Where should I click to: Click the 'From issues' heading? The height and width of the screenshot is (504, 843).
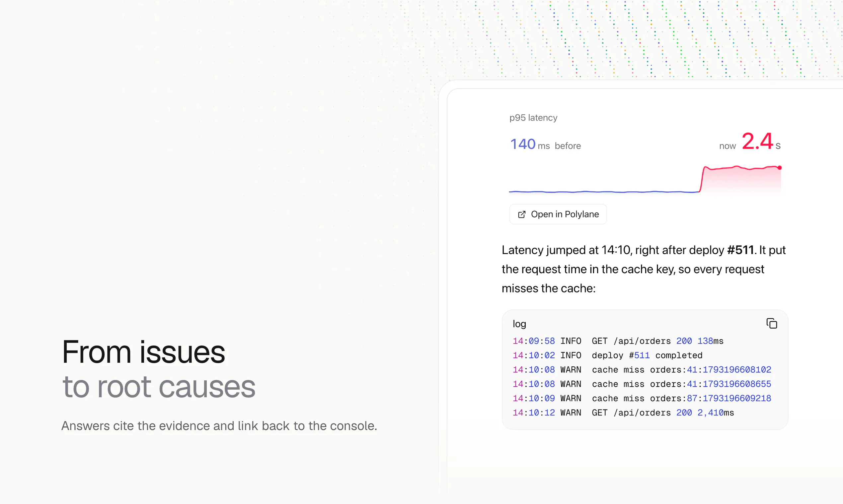(143, 352)
